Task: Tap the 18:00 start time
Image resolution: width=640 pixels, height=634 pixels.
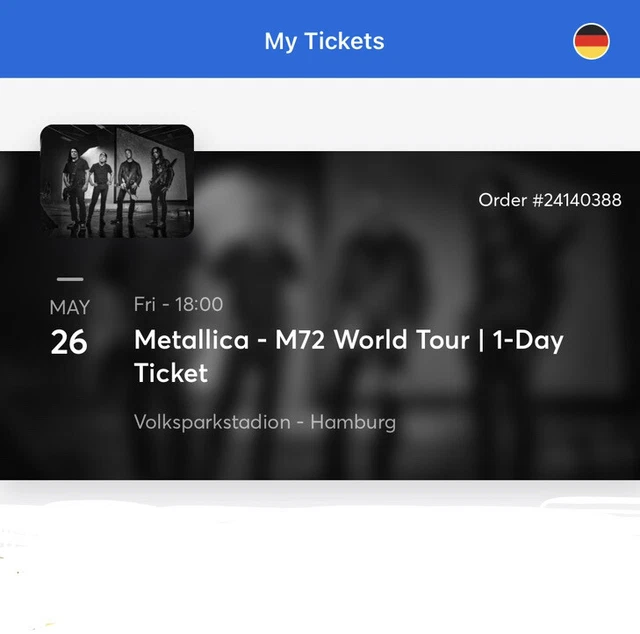Action: tap(198, 304)
